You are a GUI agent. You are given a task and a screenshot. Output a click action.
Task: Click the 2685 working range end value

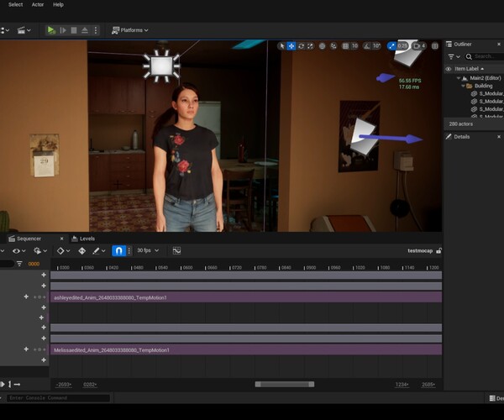tap(428, 385)
